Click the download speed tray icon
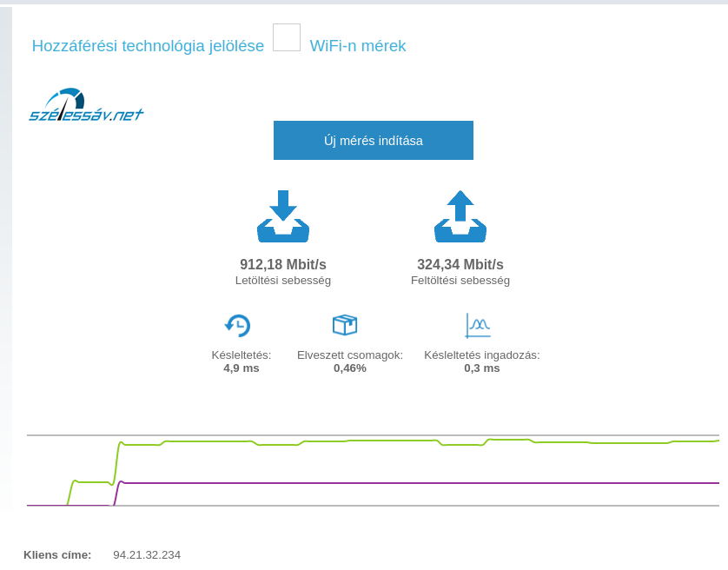This screenshot has width=728, height=570. pyautogui.click(x=283, y=216)
